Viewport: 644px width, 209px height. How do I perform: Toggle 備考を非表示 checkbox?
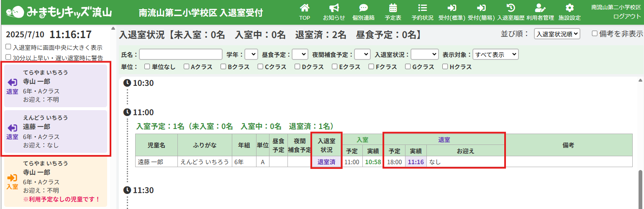click(x=594, y=34)
